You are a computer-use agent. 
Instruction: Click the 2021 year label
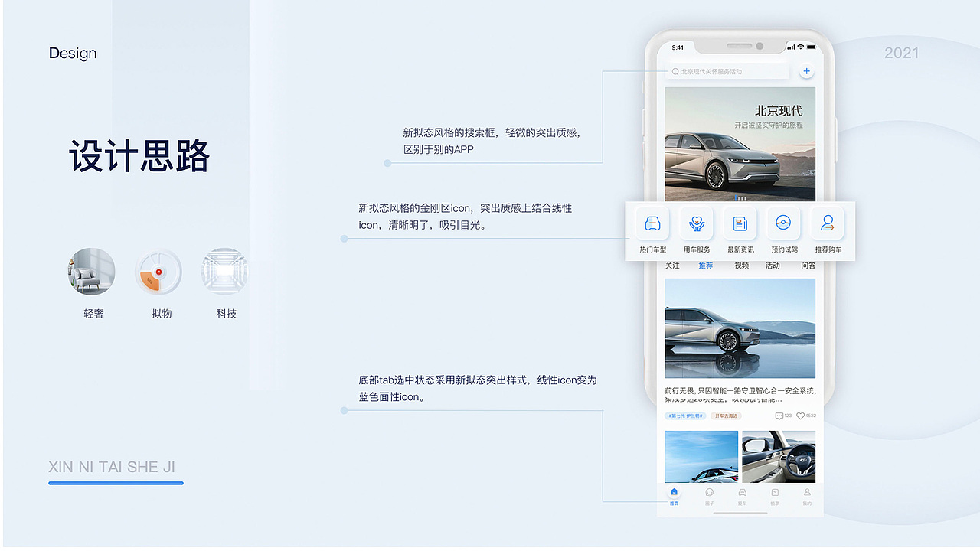(902, 53)
